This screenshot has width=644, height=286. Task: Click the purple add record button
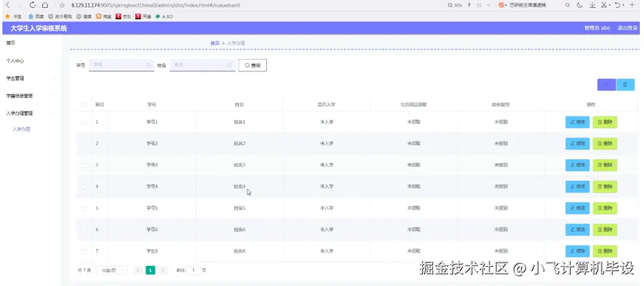coord(606,85)
